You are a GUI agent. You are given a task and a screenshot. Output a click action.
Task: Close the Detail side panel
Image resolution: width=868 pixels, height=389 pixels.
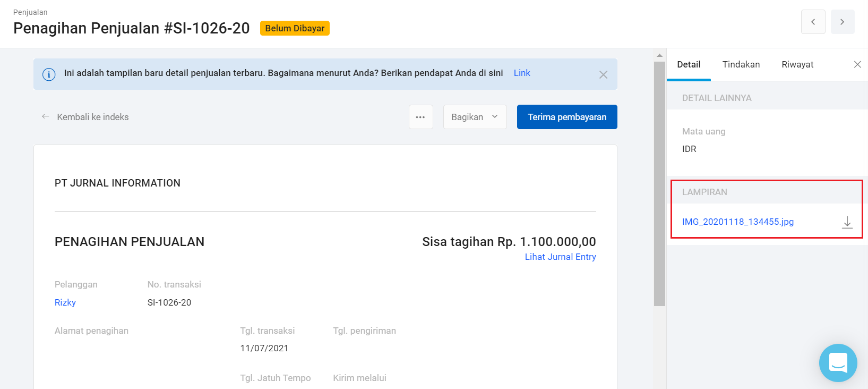click(x=857, y=64)
